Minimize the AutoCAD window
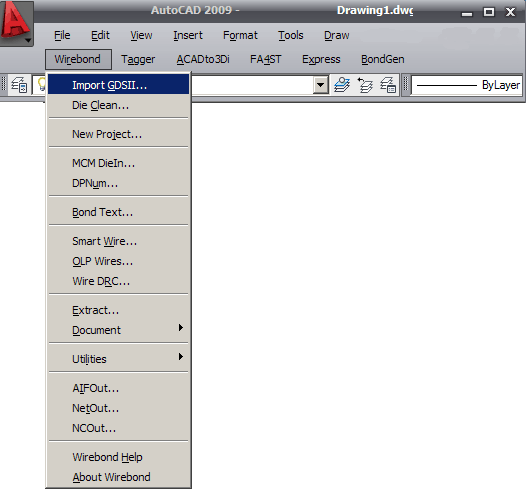526x497 pixels. tap(467, 13)
